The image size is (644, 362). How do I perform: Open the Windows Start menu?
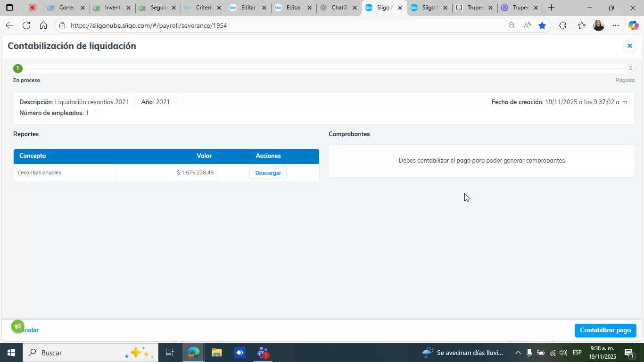pos(11,353)
